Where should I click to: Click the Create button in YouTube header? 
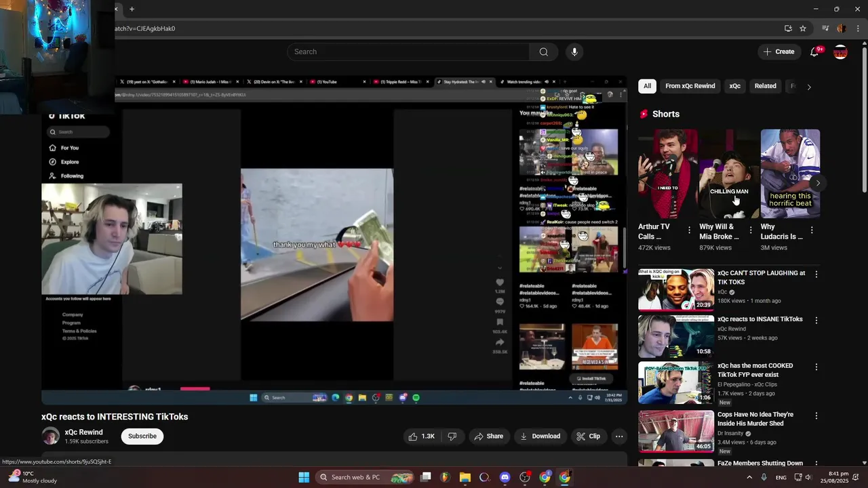click(x=778, y=52)
